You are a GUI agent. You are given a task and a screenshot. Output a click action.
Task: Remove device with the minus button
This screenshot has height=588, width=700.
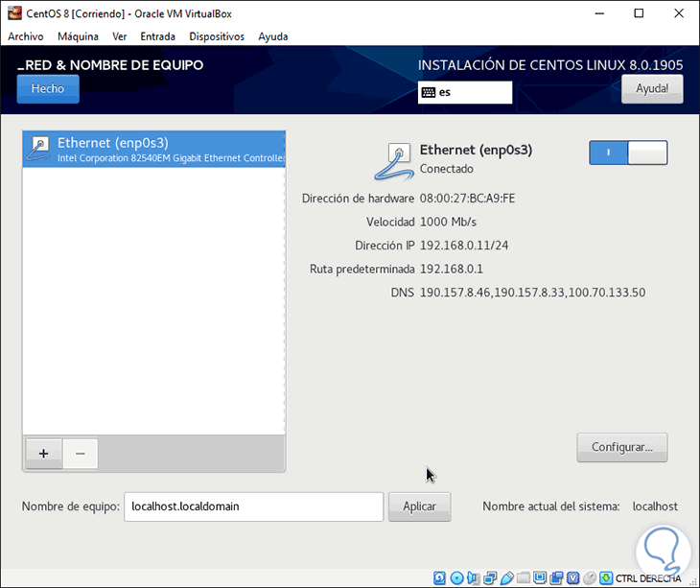coord(81,454)
